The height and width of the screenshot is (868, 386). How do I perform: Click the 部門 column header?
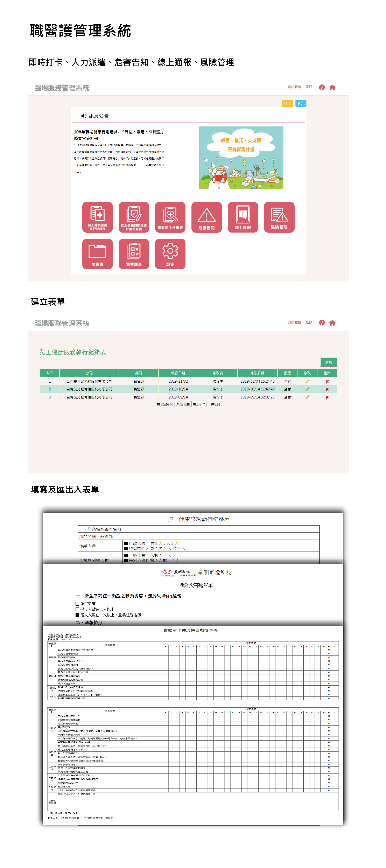[138, 373]
